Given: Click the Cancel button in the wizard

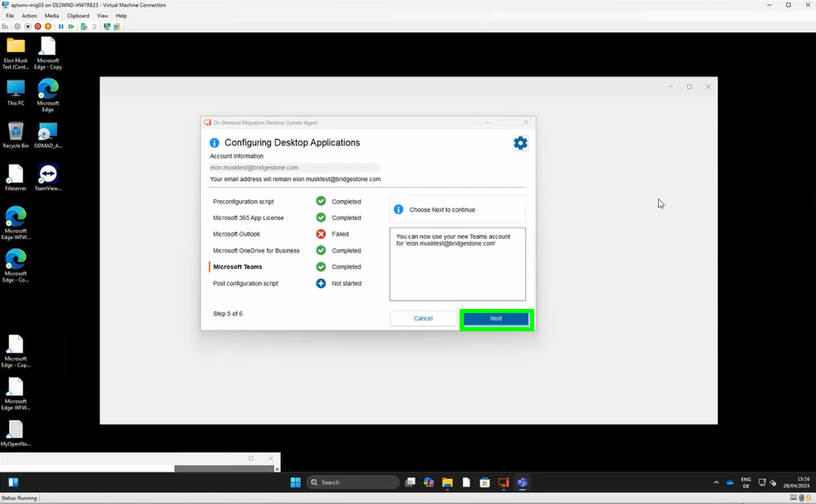Looking at the screenshot, I should tap(423, 318).
